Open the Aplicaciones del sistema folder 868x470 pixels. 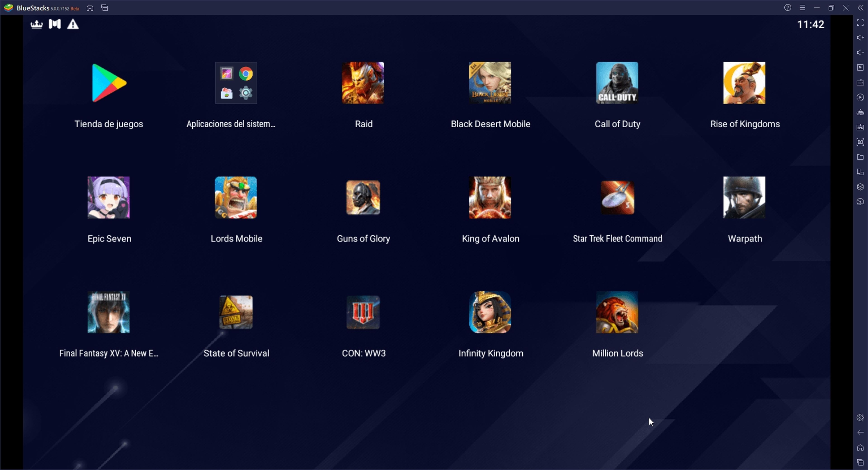pyautogui.click(x=236, y=83)
